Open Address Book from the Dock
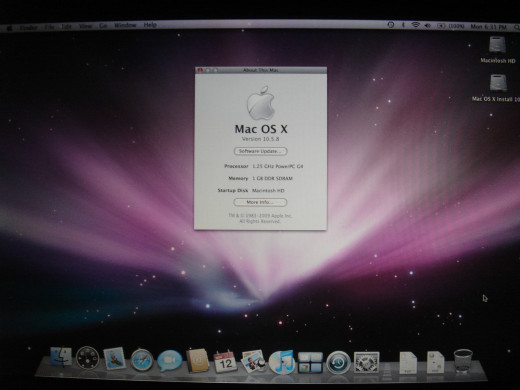 197,361
